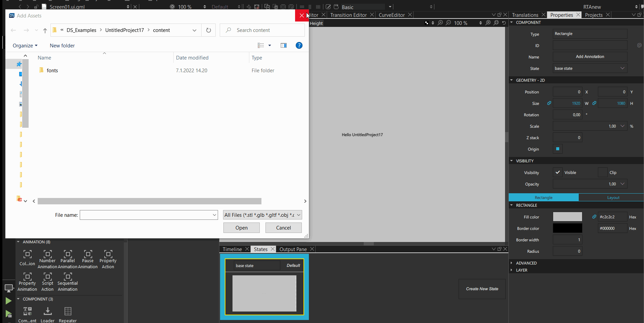The image size is (644, 323).
Task: Click Create New State button
Action: (x=482, y=289)
